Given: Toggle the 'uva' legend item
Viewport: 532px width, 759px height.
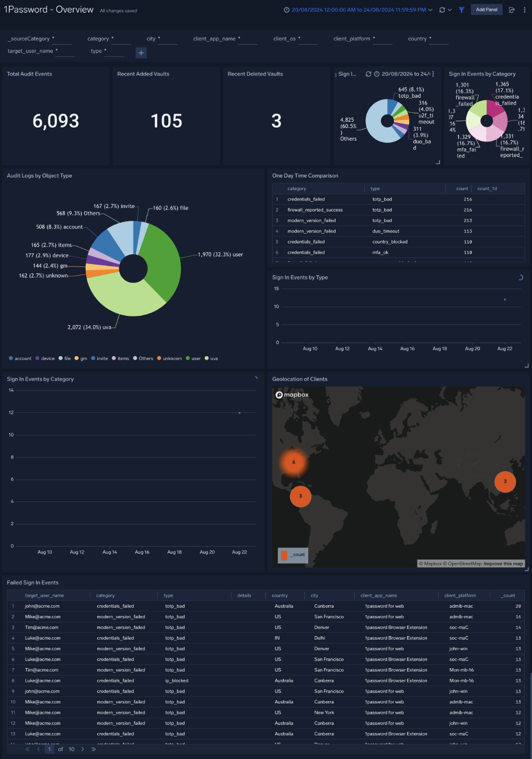Looking at the screenshot, I should tap(211, 359).
